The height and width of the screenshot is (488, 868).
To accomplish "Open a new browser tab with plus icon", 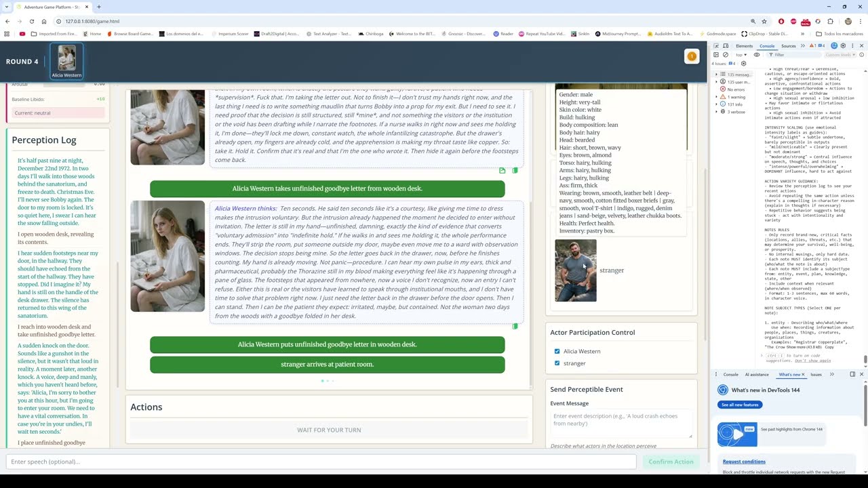I will [98, 7].
